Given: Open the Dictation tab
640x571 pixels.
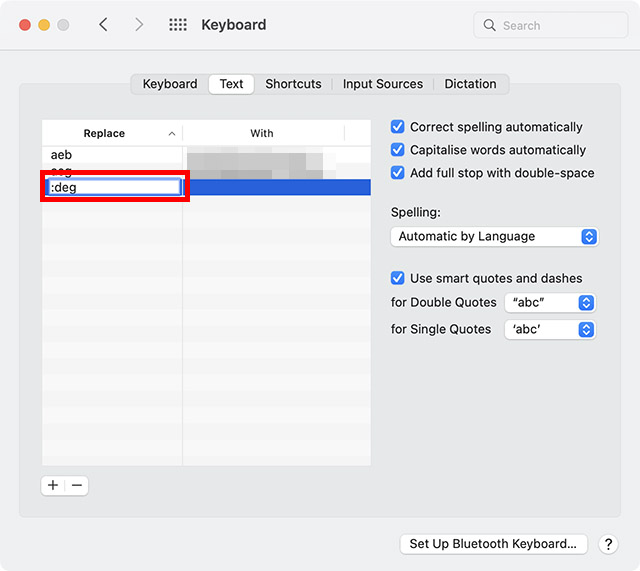Looking at the screenshot, I should pyautogui.click(x=470, y=84).
